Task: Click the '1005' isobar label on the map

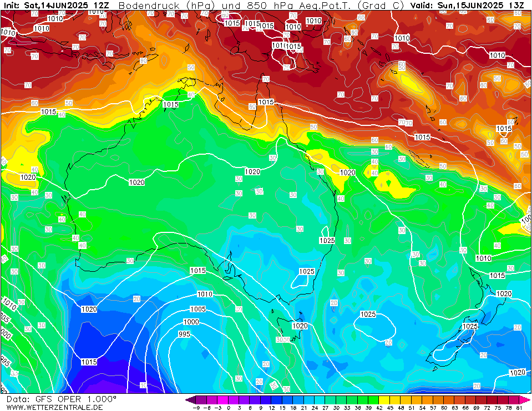Action: [x=198, y=309]
